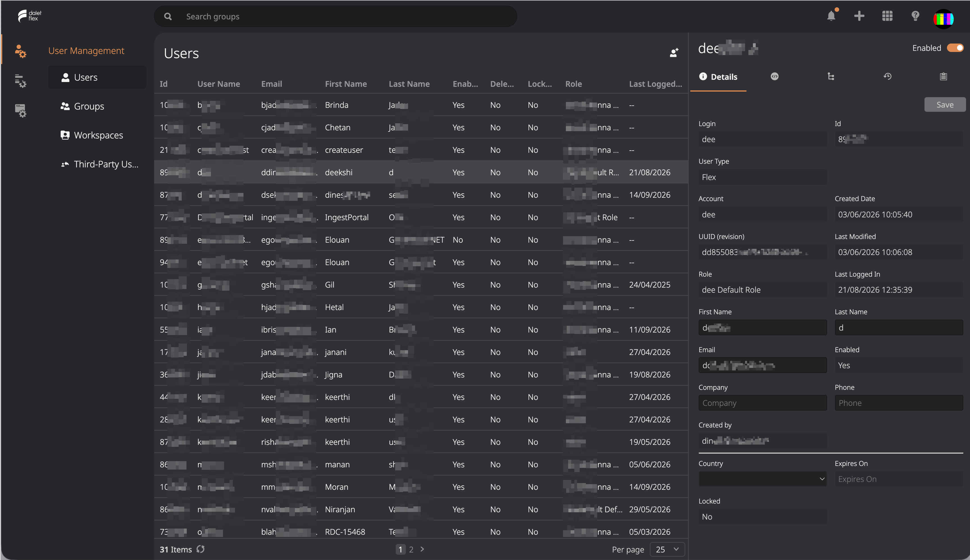The image size is (970, 560).
Task: Open the help question mark icon
Action: (x=915, y=16)
